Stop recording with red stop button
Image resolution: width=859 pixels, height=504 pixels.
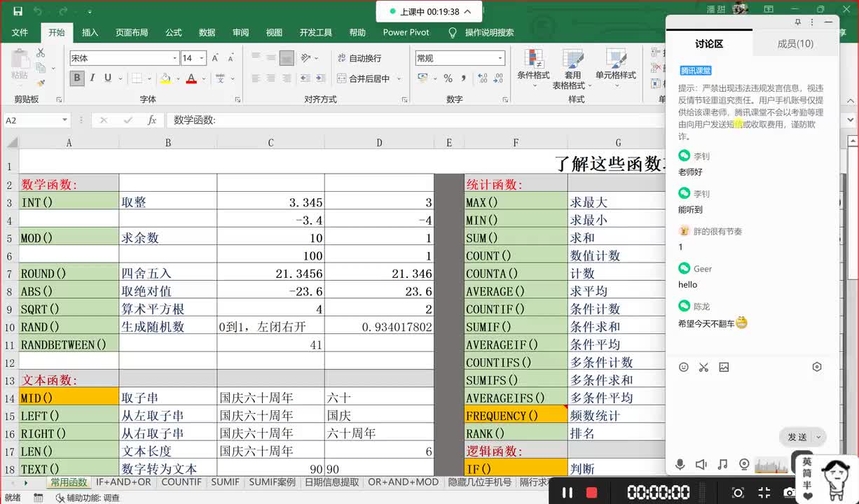591,492
